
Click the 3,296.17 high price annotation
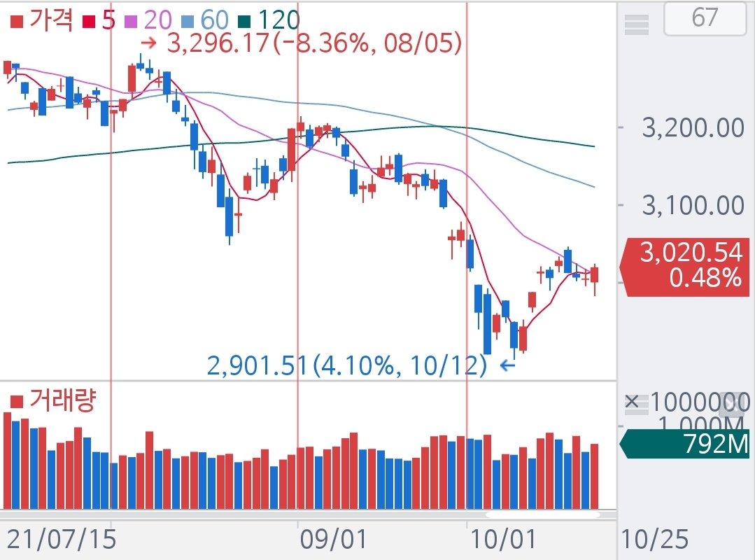coord(314,43)
